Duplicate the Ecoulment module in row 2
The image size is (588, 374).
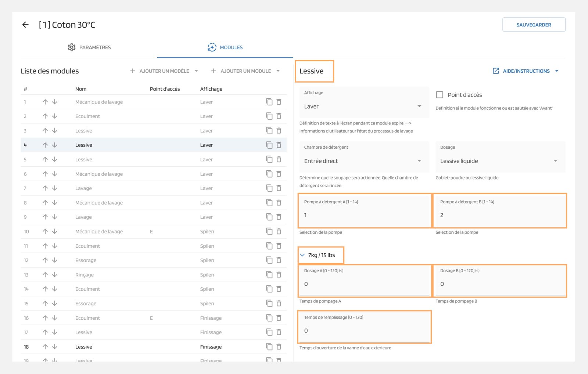point(269,116)
